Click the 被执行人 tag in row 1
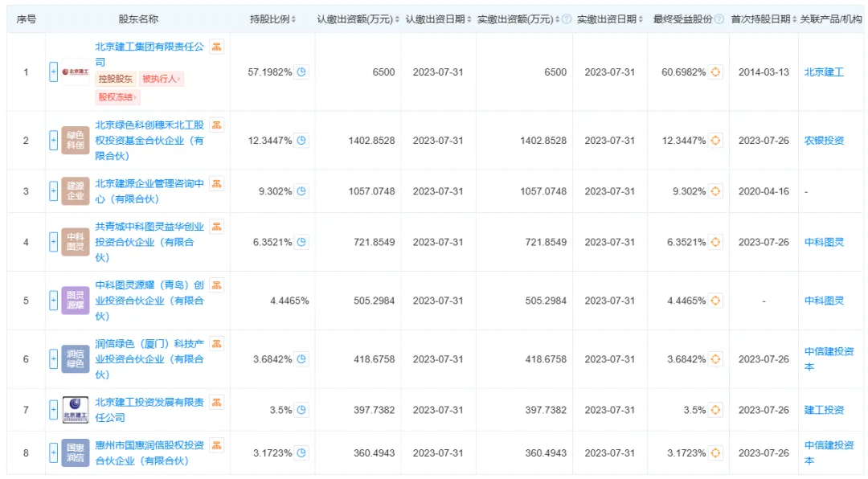The height and width of the screenshot is (479, 868). coord(161,80)
